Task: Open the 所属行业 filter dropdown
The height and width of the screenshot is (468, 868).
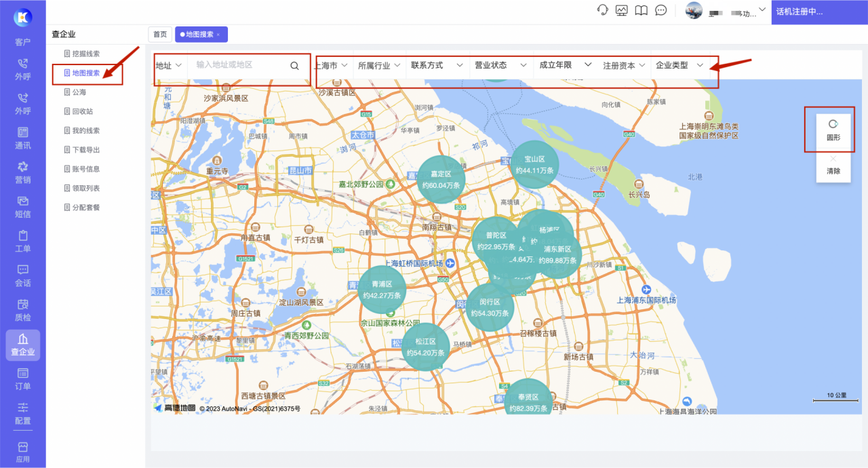Action: coord(380,66)
